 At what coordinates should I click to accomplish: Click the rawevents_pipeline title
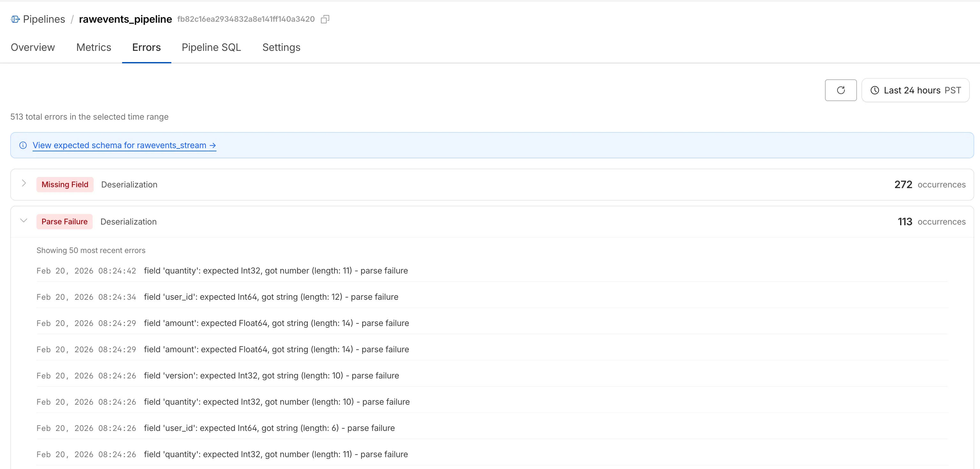coord(125,19)
